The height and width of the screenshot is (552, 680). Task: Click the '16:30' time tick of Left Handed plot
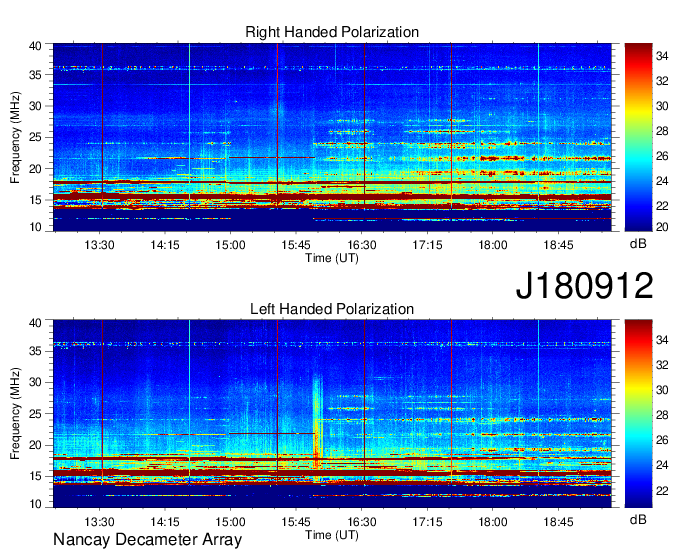click(x=362, y=522)
